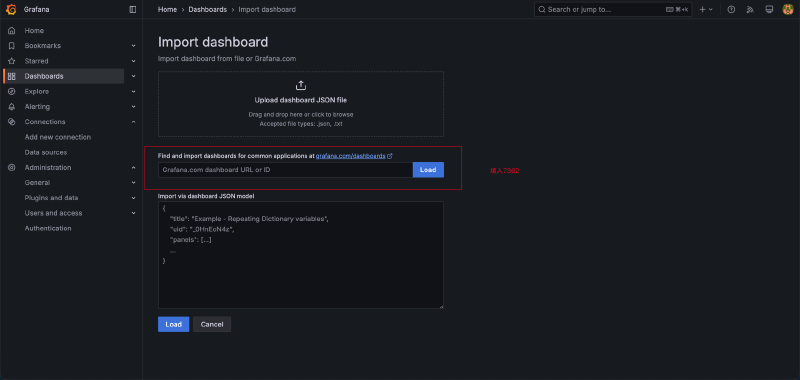The height and width of the screenshot is (380, 800).
Task: Collapse the Administration section chevron
Action: [x=133, y=168]
